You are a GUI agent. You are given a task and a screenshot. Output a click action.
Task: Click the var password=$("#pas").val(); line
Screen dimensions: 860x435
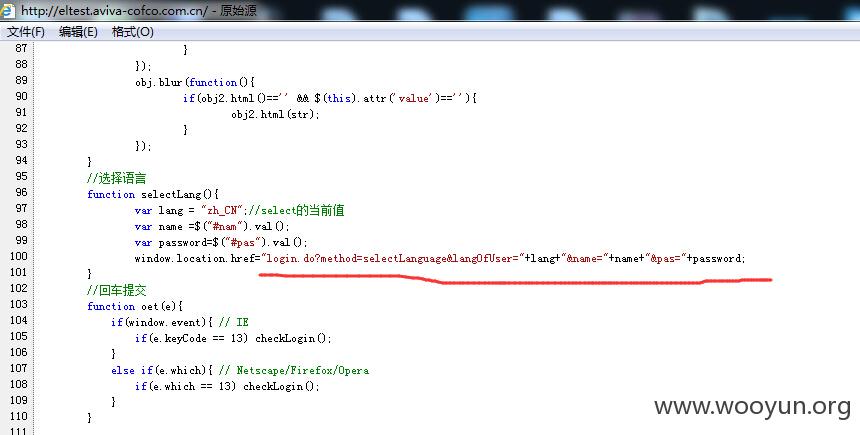pos(221,242)
